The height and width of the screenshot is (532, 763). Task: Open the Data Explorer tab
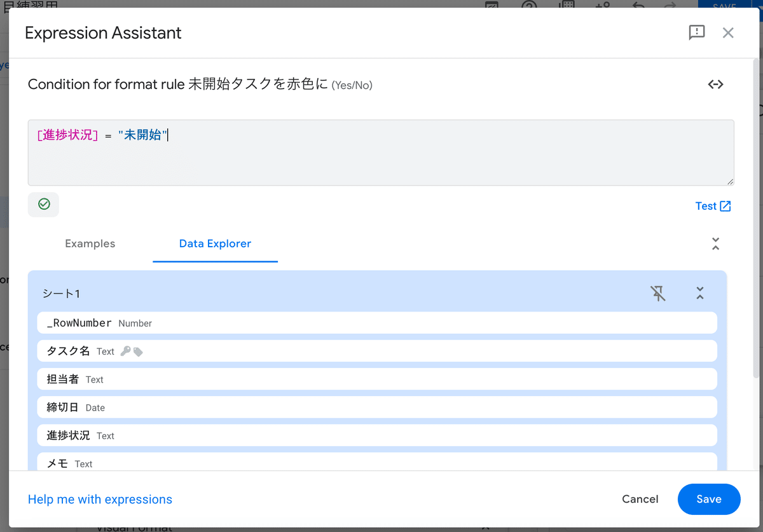click(x=215, y=243)
